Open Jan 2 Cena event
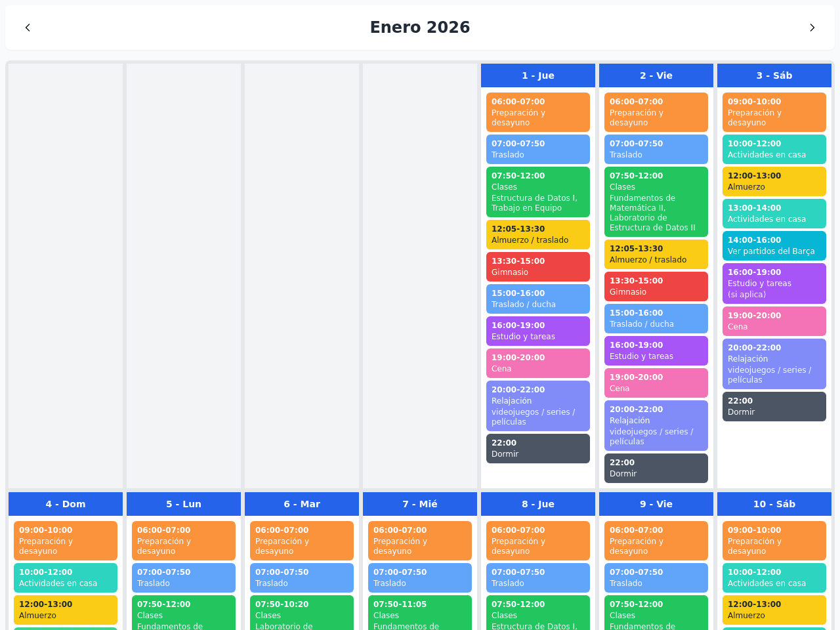 coord(656,383)
